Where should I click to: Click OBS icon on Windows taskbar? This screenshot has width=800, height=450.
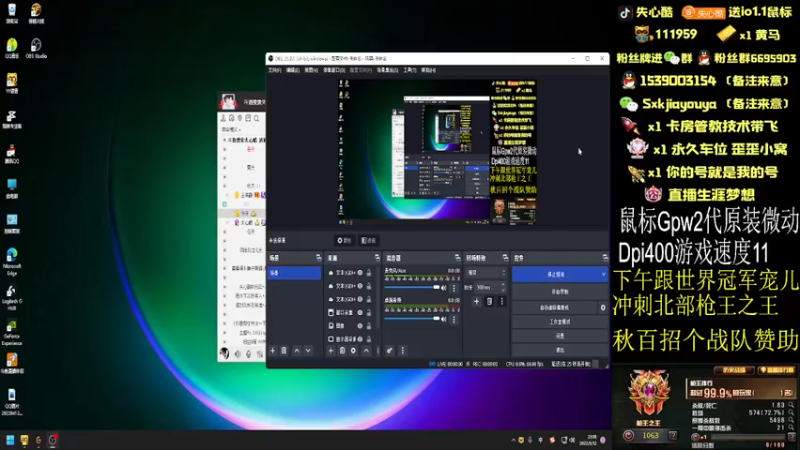pos(53,440)
